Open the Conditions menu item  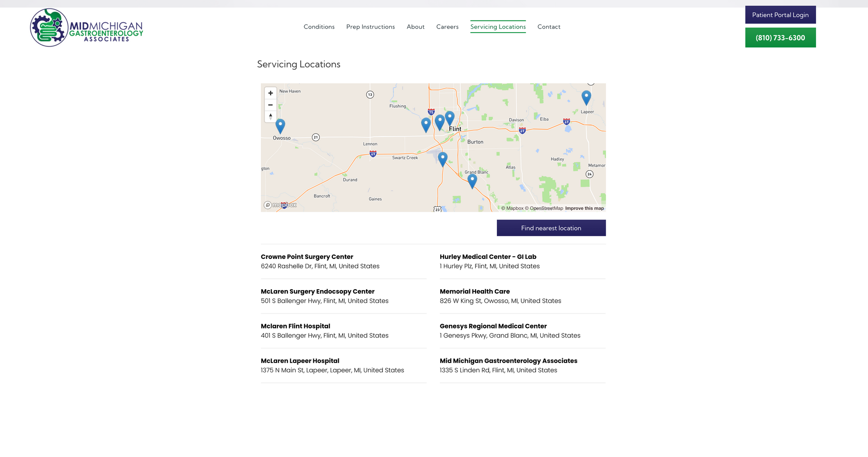319,27
